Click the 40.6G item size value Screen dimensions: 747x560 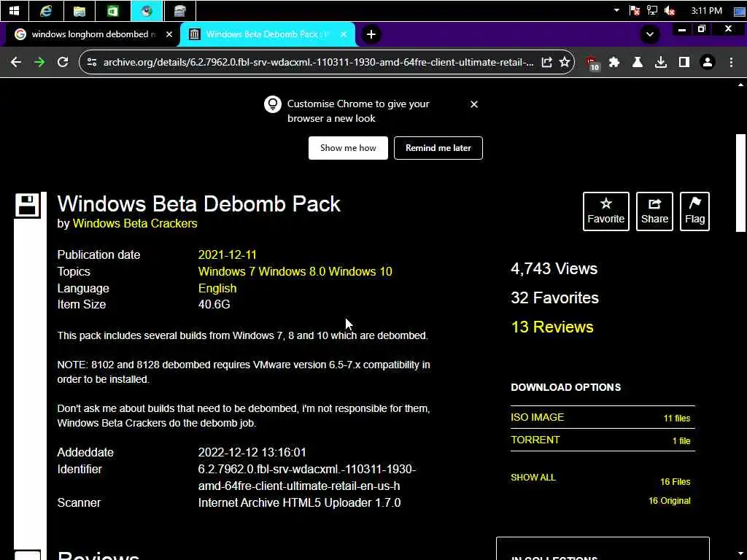(x=214, y=305)
